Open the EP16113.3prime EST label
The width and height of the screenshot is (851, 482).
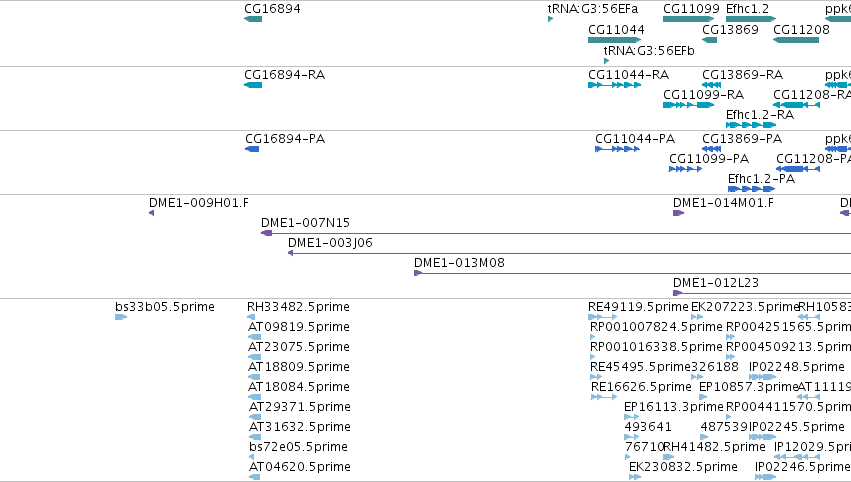pos(674,408)
